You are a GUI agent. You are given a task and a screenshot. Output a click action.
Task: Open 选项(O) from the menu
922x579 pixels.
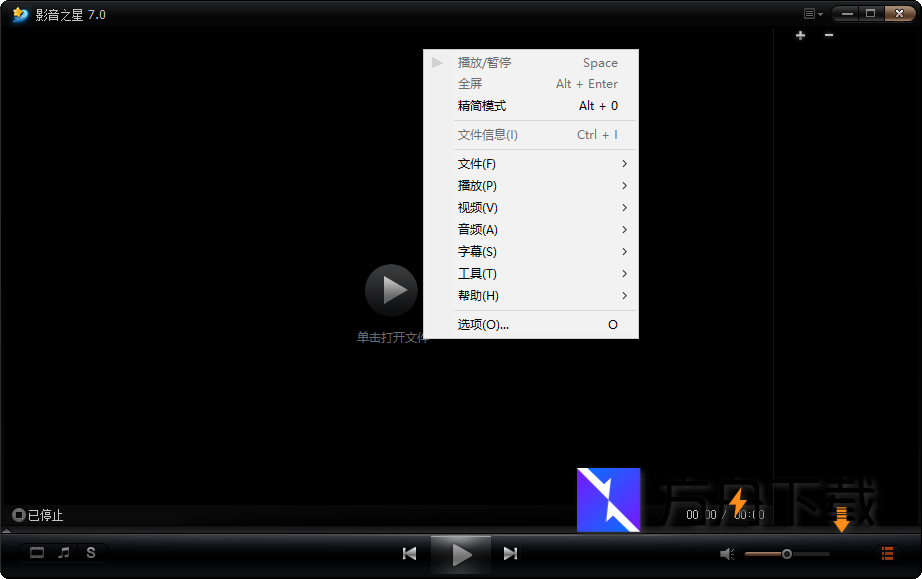click(482, 324)
